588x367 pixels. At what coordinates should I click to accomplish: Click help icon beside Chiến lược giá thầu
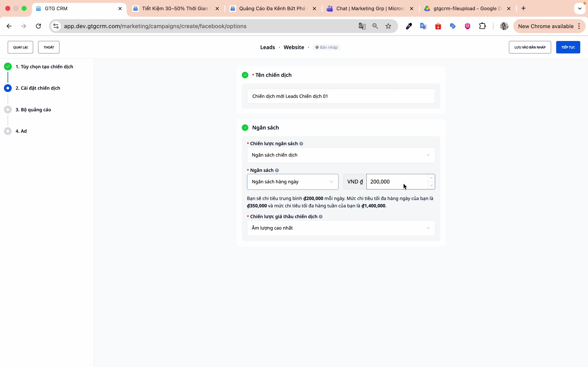pos(321,217)
